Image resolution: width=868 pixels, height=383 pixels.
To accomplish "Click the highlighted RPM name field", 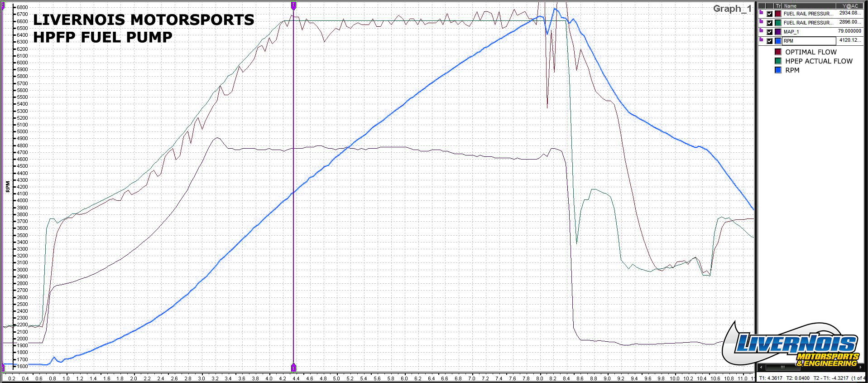I will (809, 41).
